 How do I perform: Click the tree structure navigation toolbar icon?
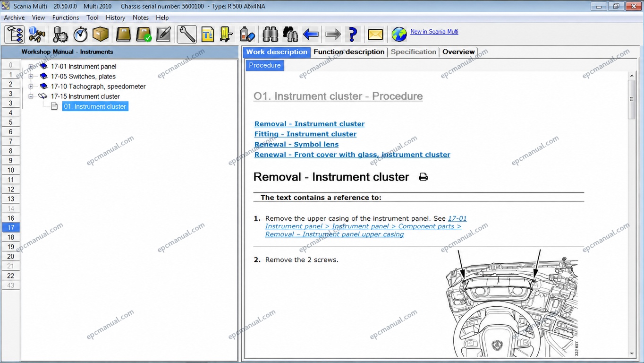[15, 35]
